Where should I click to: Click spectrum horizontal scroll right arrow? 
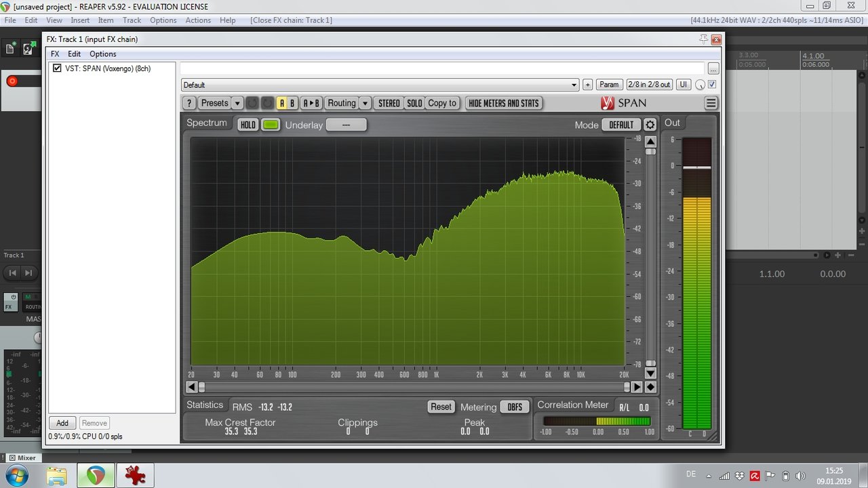pyautogui.click(x=637, y=387)
